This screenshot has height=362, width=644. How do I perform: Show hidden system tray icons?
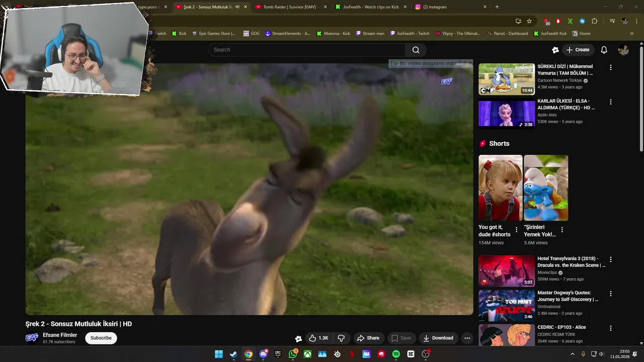click(572, 354)
